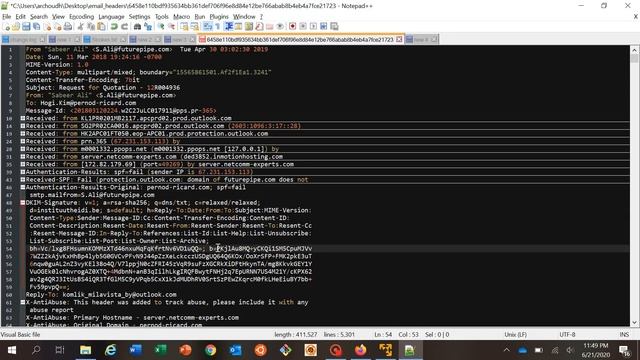Click the Stop Recording macro icon

[x=303, y=27]
